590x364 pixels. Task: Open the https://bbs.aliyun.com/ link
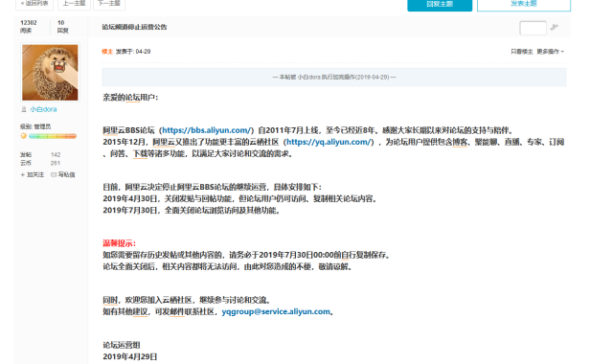coord(207,130)
